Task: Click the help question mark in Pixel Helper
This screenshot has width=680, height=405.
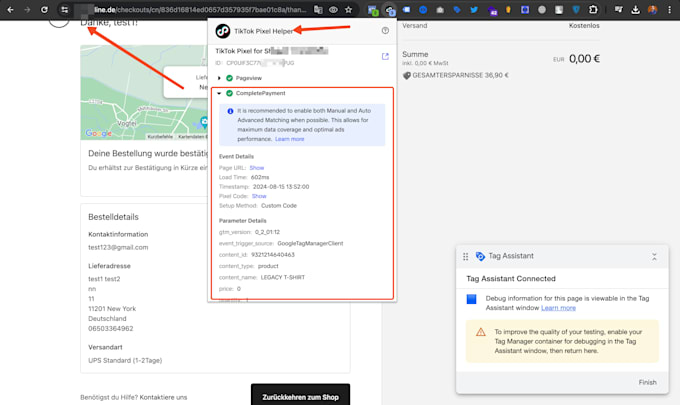Action: point(385,30)
